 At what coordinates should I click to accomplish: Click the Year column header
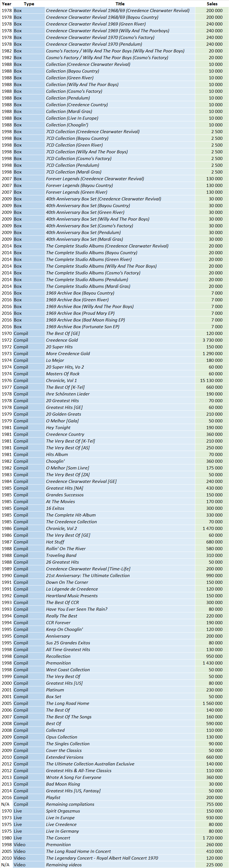6,4
